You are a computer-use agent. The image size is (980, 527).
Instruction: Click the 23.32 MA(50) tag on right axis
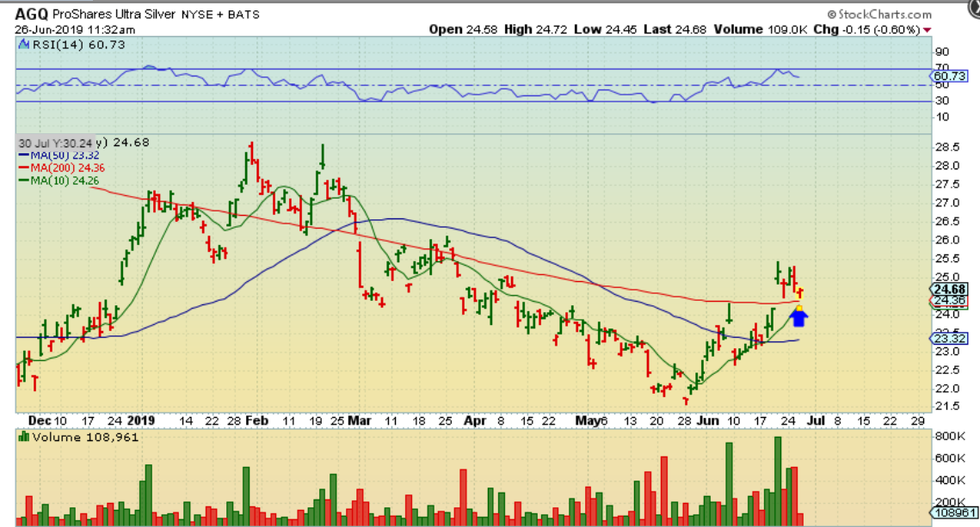[949, 339]
